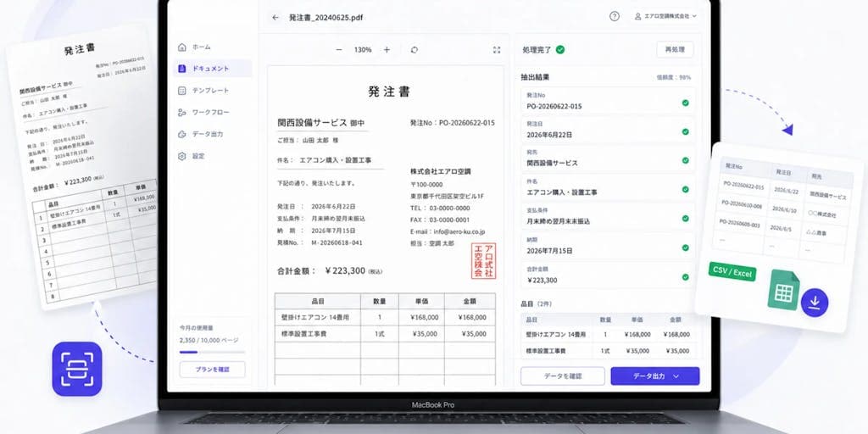
Task: Click the 再処理 button
Action: (x=675, y=49)
